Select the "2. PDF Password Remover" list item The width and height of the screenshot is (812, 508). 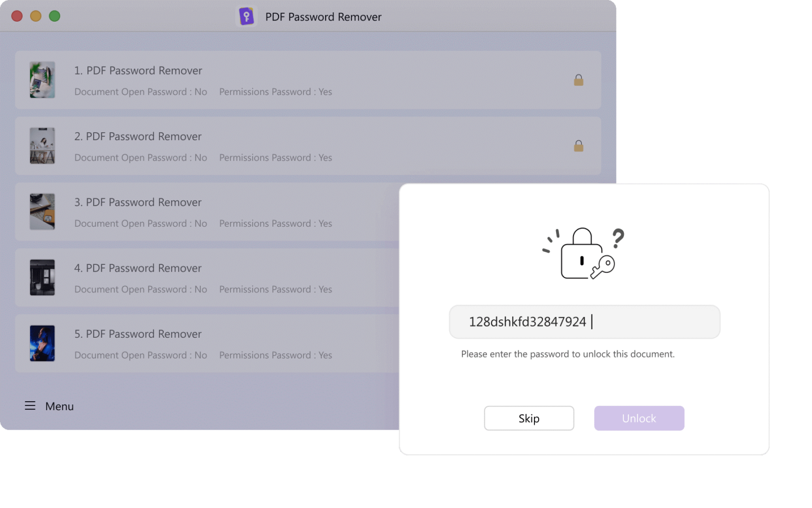click(x=308, y=146)
